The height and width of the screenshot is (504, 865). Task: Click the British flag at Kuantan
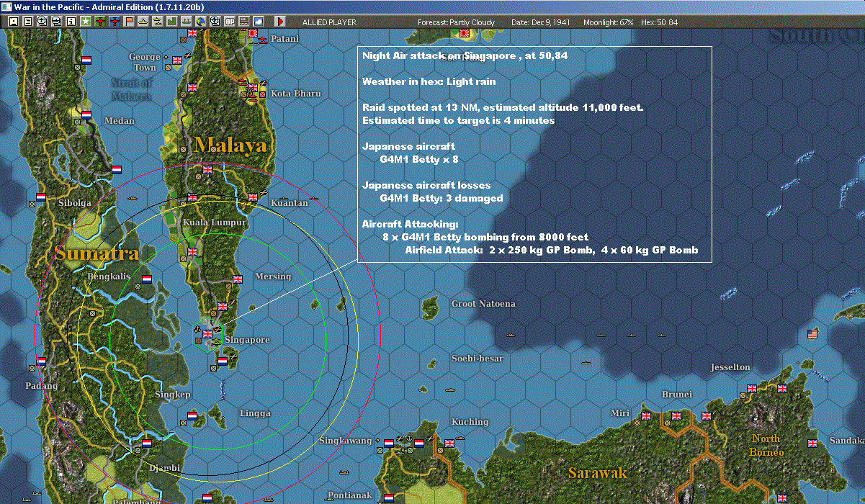[x=252, y=197]
